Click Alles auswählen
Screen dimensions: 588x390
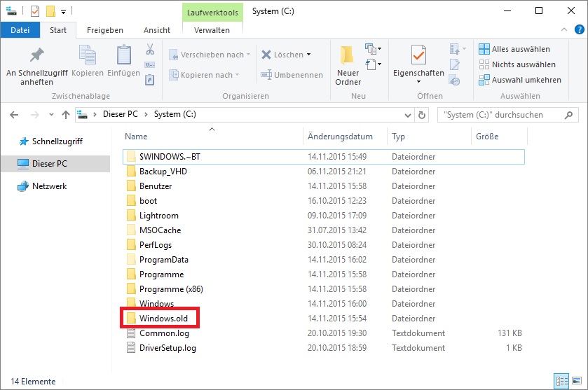(x=514, y=49)
